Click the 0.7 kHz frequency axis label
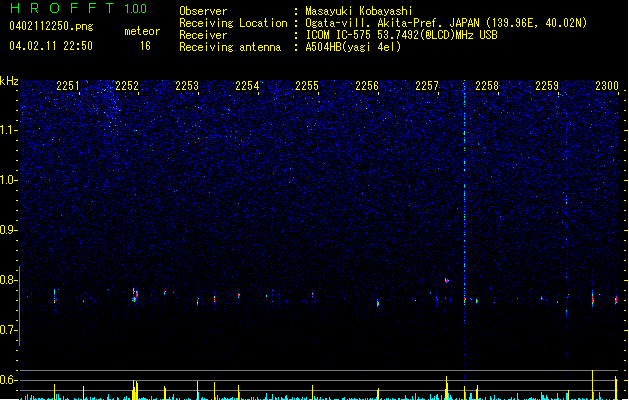 click(x=9, y=330)
